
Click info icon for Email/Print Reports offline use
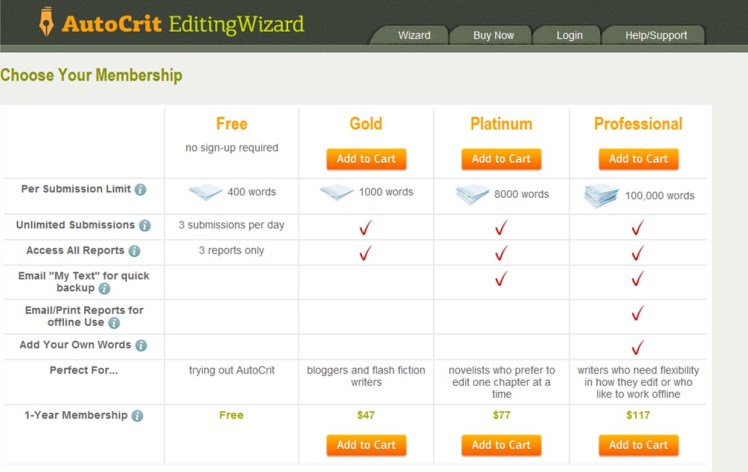click(x=114, y=323)
